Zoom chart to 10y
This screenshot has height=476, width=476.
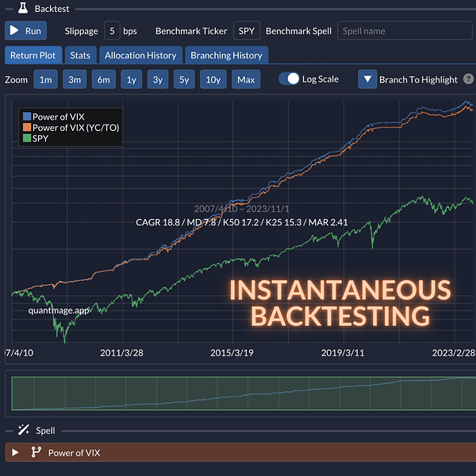[x=213, y=79]
